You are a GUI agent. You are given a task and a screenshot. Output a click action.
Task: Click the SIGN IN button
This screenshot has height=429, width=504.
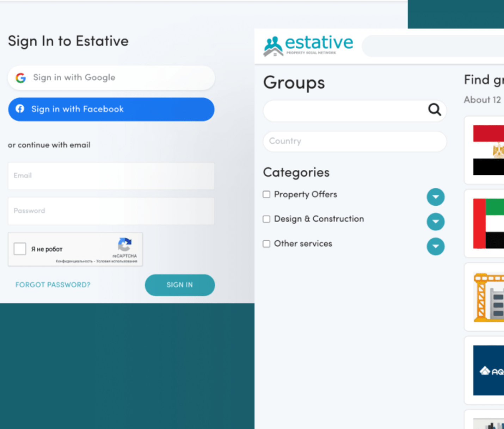pos(180,285)
